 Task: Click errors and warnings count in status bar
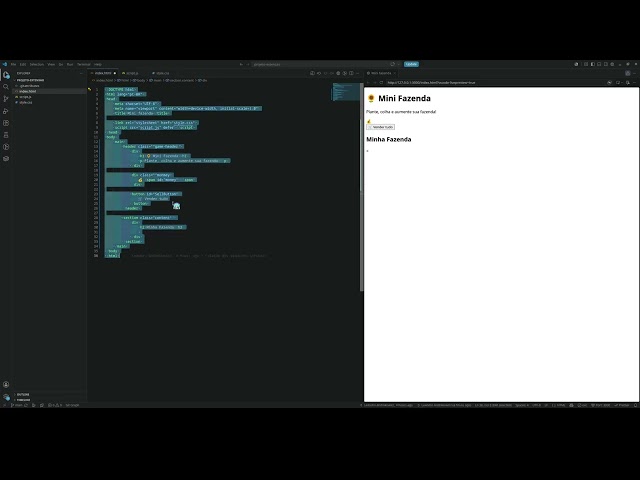[x=55, y=405]
